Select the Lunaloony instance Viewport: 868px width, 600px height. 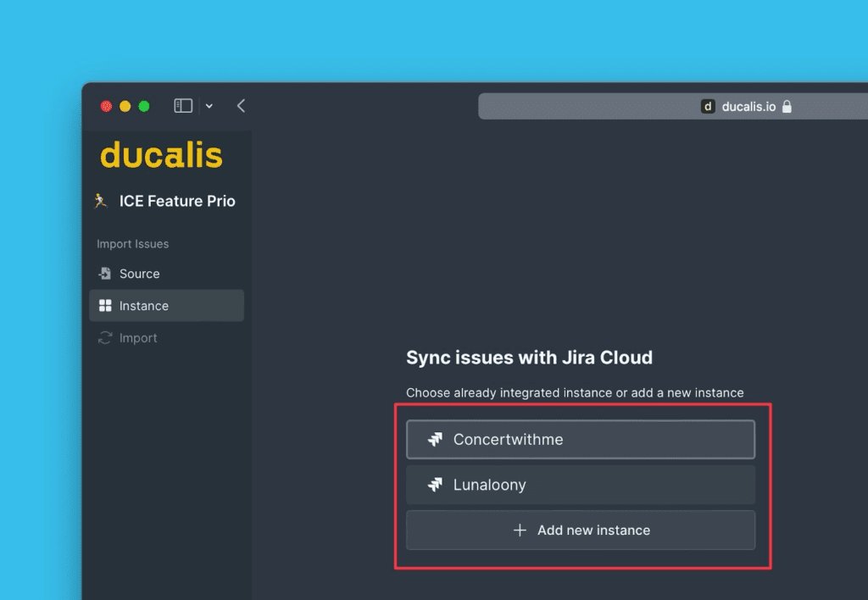click(x=581, y=485)
